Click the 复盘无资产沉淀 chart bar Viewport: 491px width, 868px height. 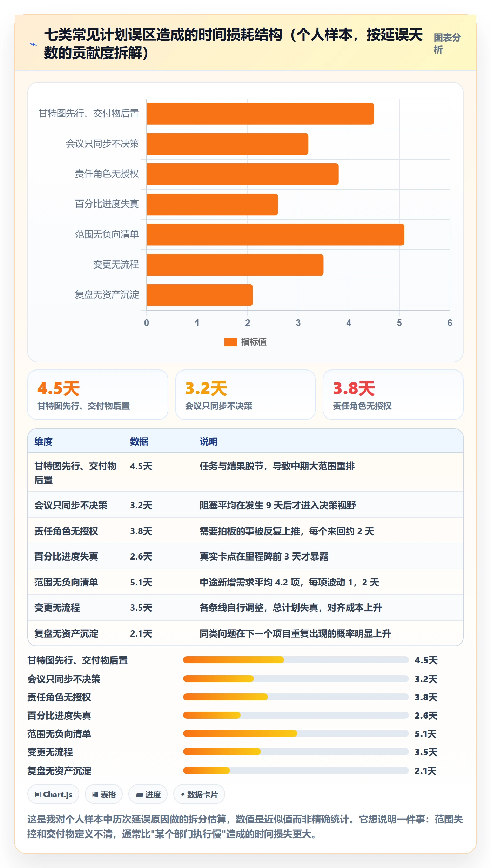tap(200, 295)
